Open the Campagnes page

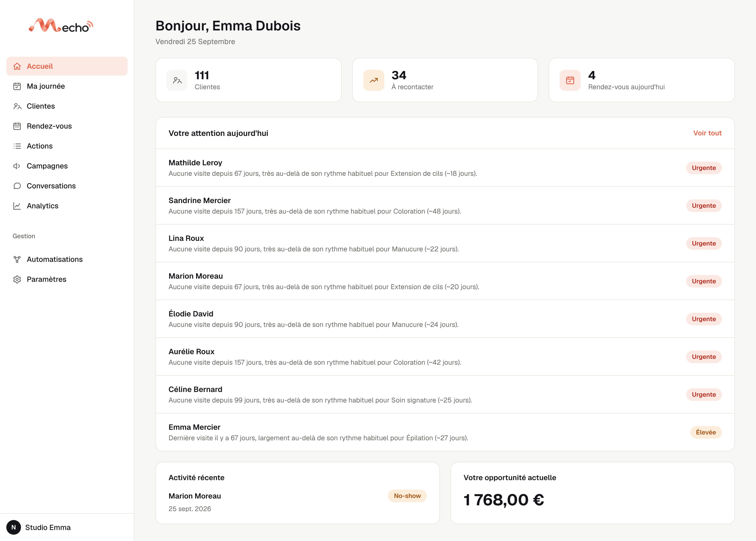(x=67, y=166)
